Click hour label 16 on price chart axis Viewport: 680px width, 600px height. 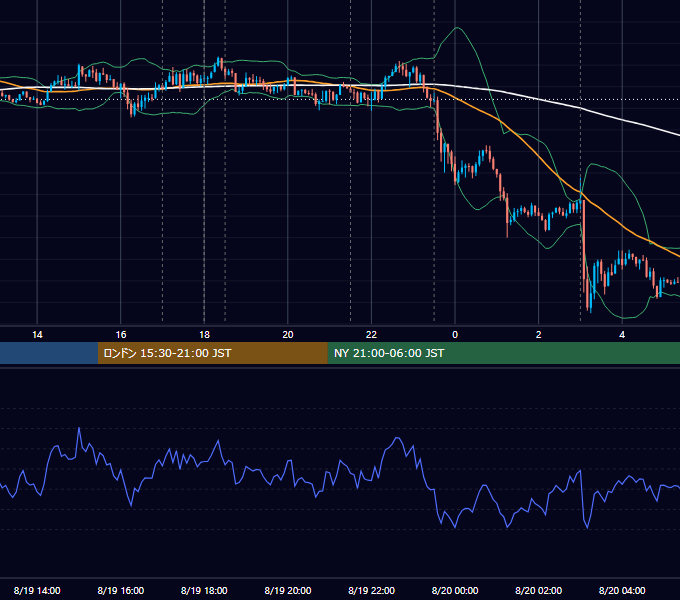click(121, 335)
